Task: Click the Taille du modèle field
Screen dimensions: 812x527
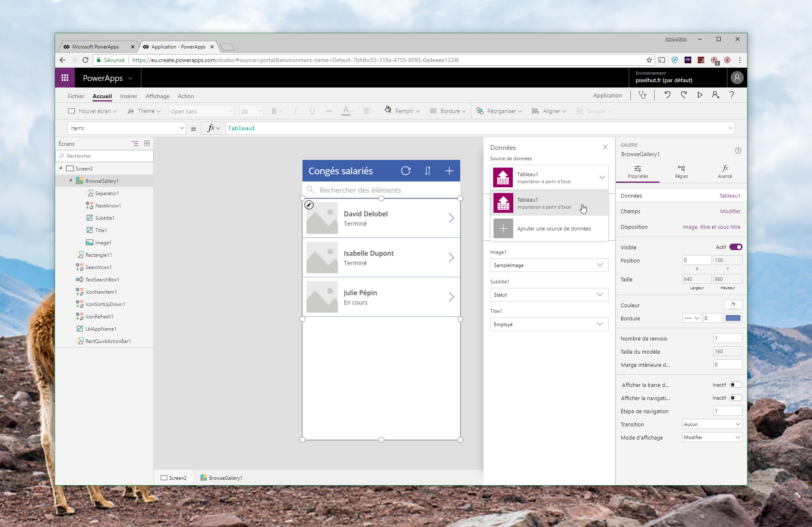Action: tap(728, 352)
